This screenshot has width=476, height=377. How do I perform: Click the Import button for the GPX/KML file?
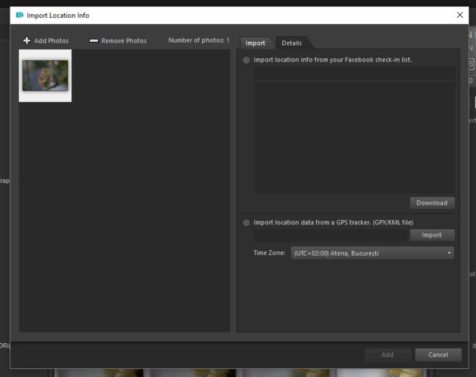pyautogui.click(x=432, y=235)
